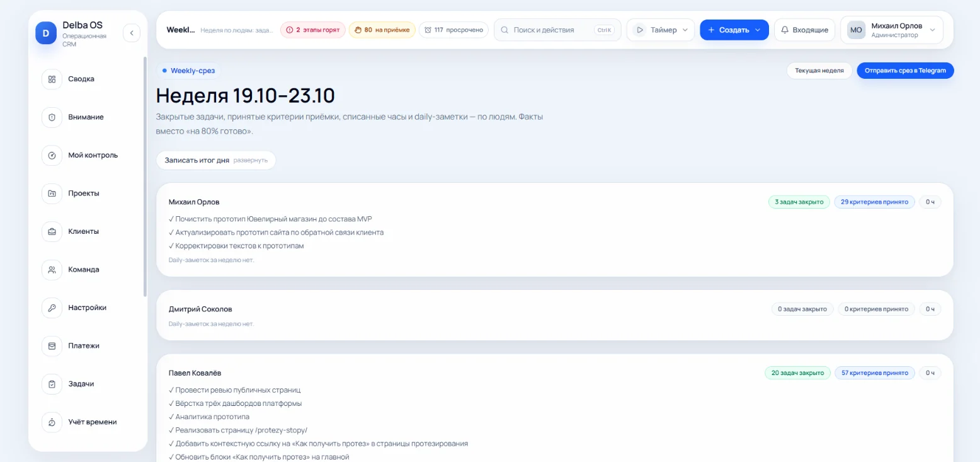The width and height of the screenshot is (980, 462).
Task: Click the Команда people icon
Action: 52,270
